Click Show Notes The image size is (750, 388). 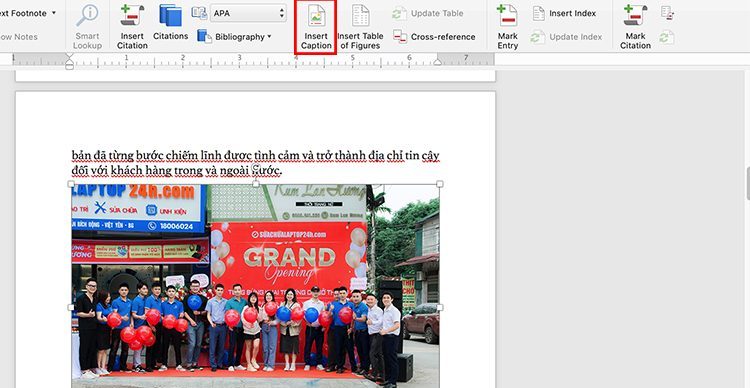coord(19,36)
